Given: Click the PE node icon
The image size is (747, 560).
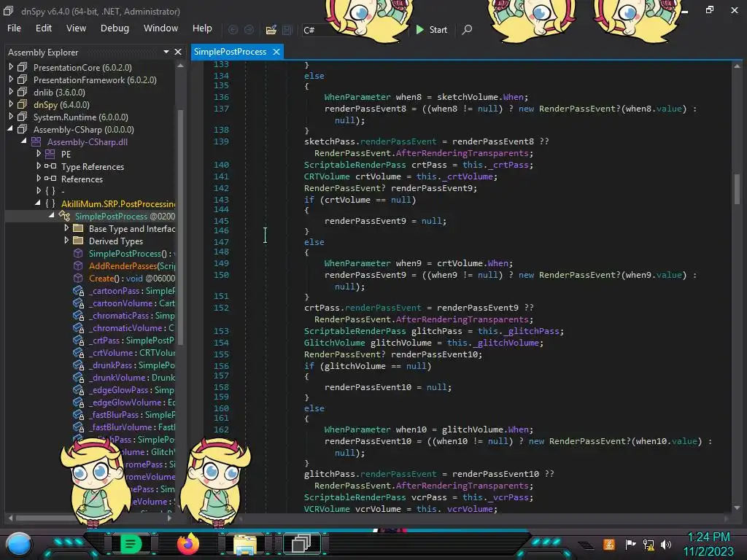Looking at the screenshot, I should tap(50, 154).
